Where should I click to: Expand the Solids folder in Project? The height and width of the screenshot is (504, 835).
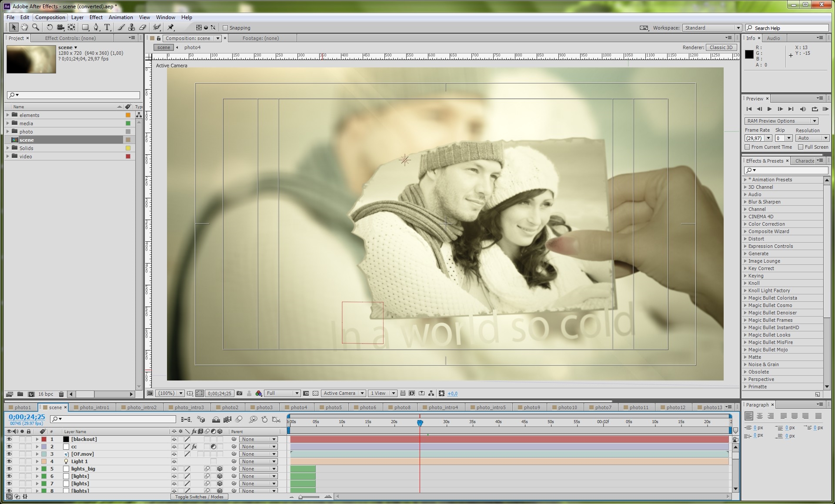tap(8, 148)
